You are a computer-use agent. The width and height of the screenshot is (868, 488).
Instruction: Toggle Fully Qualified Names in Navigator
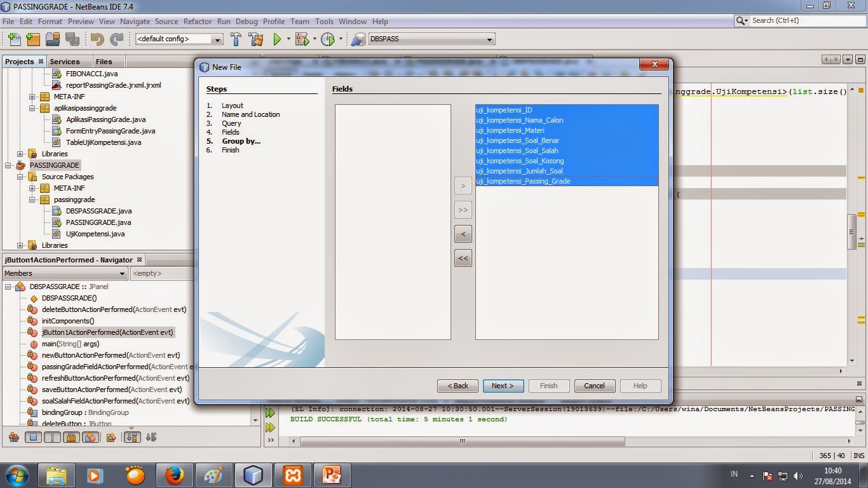(111, 437)
